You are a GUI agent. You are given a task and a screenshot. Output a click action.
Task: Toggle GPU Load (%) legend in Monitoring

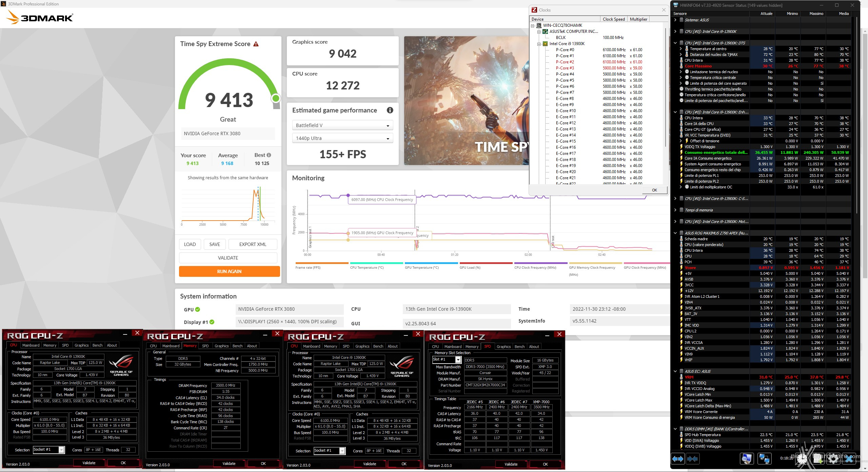[x=486, y=265]
